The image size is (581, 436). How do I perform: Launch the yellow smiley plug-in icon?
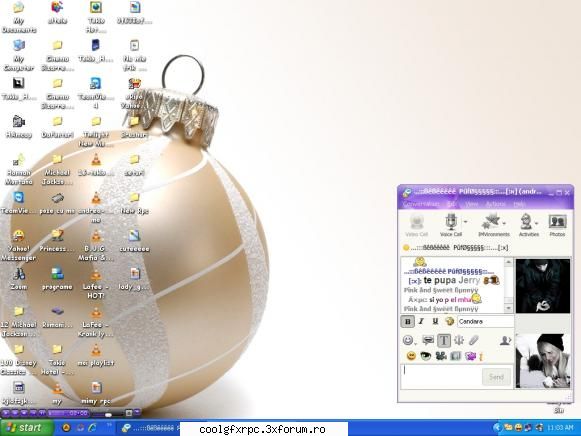tap(411, 356)
